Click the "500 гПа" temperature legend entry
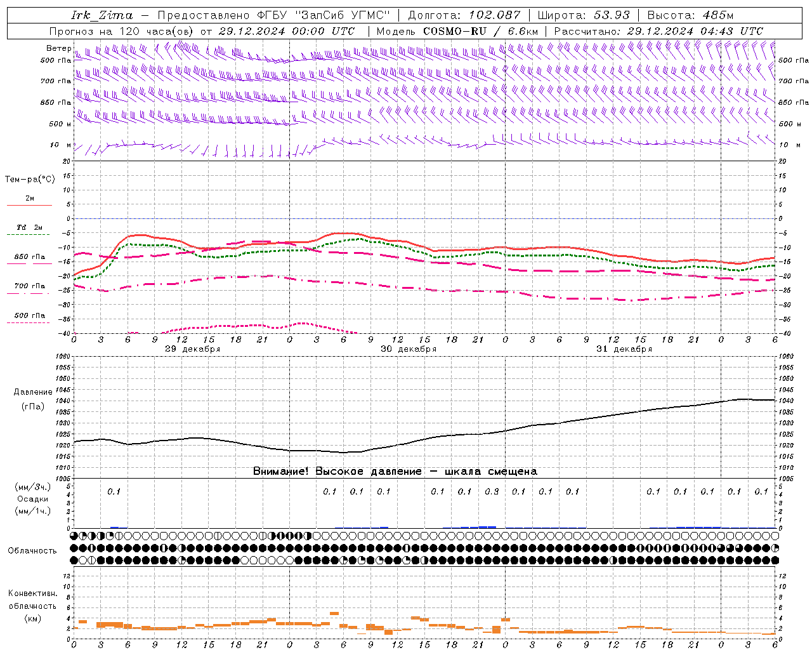Viewport: 812px width, 650px height. [x=30, y=315]
